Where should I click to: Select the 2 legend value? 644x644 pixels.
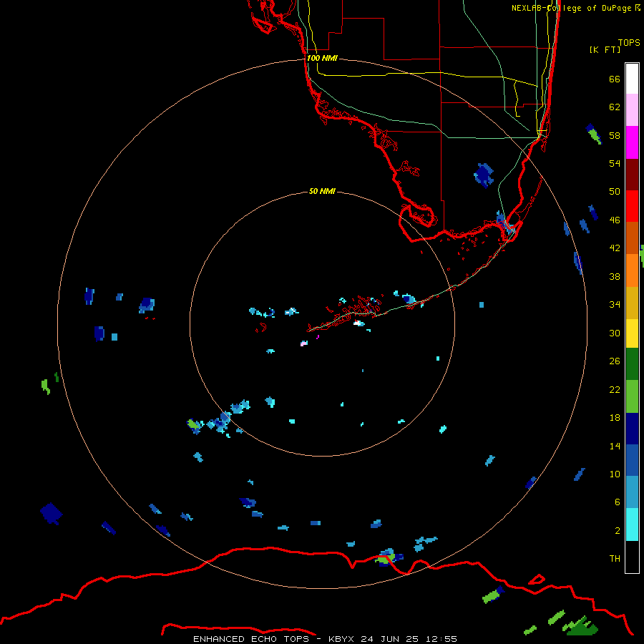[x=617, y=531]
